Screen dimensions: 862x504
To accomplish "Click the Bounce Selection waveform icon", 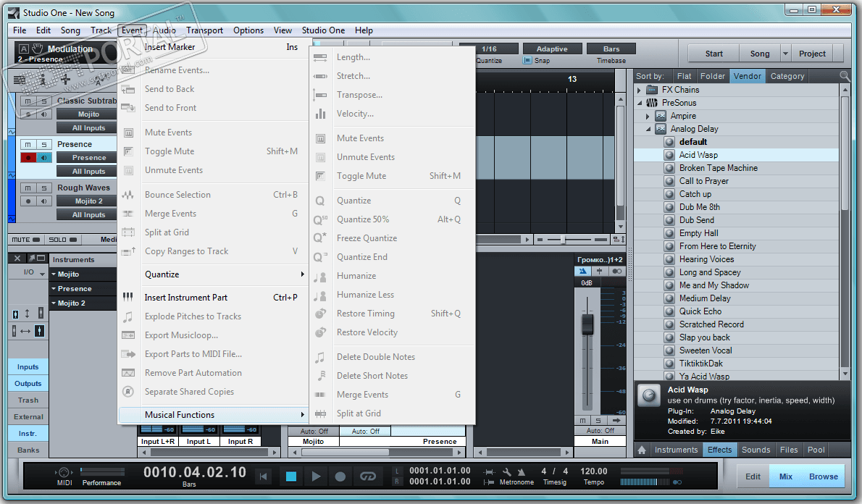I will [128, 195].
